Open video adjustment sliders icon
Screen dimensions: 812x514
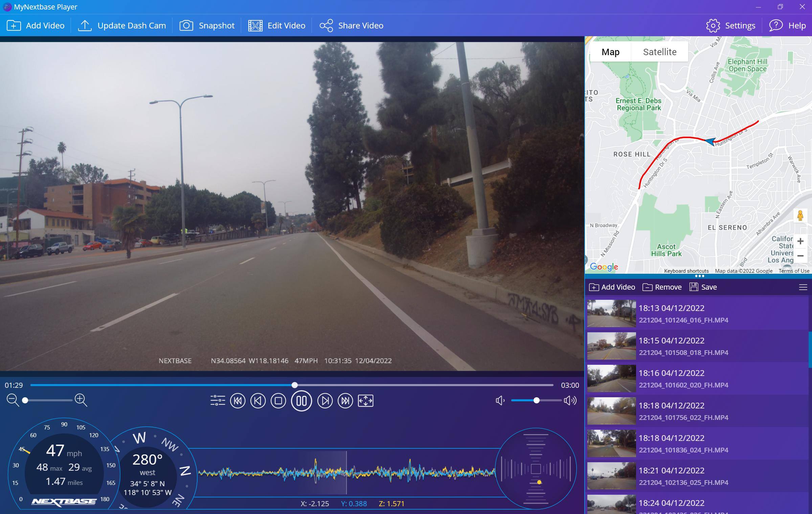(218, 401)
